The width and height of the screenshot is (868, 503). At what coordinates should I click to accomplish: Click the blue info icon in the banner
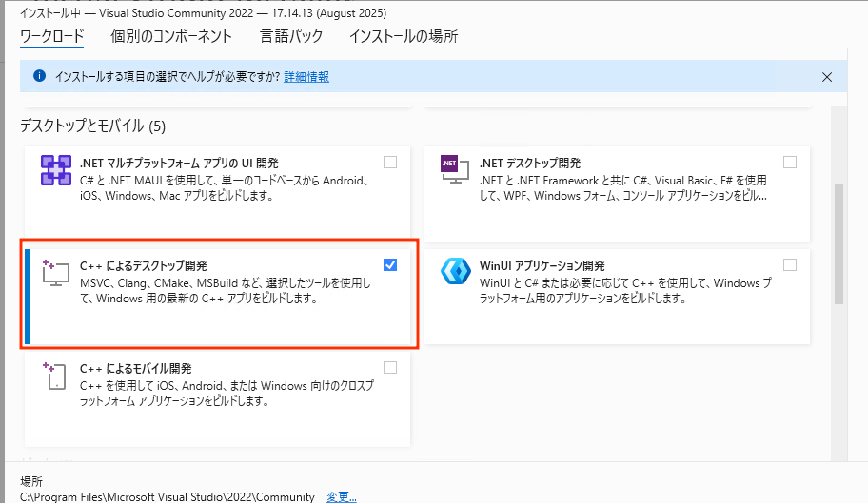tap(39, 76)
